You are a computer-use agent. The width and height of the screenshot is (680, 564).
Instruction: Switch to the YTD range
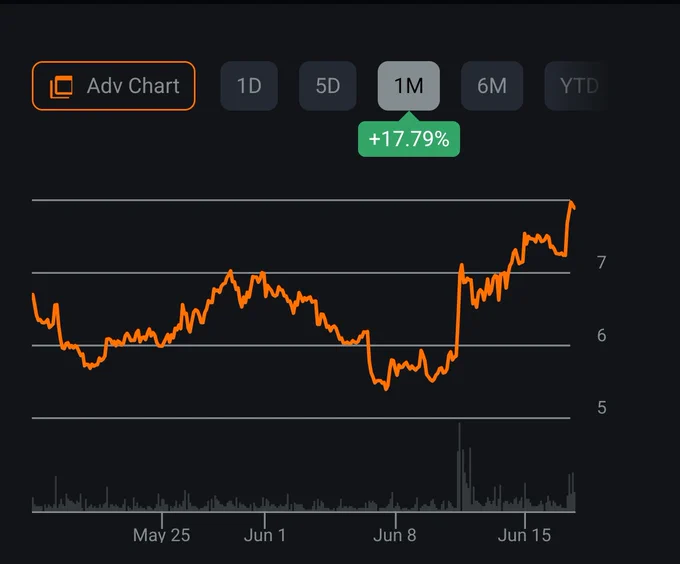click(x=577, y=86)
